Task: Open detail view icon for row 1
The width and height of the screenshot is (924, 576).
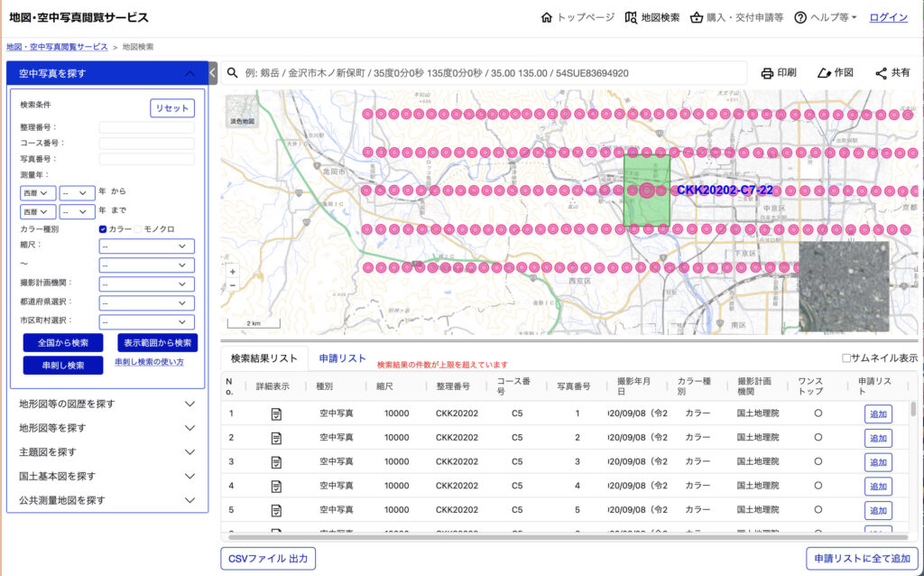Action: point(276,413)
